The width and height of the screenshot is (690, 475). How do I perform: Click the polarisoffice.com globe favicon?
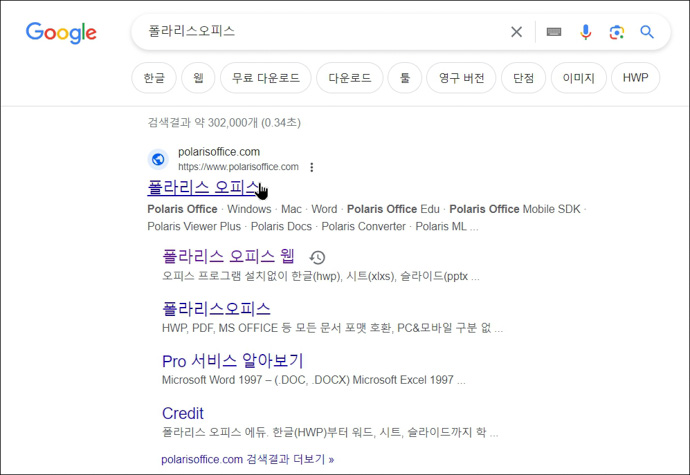pyautogui.click(x=158, y=159)
